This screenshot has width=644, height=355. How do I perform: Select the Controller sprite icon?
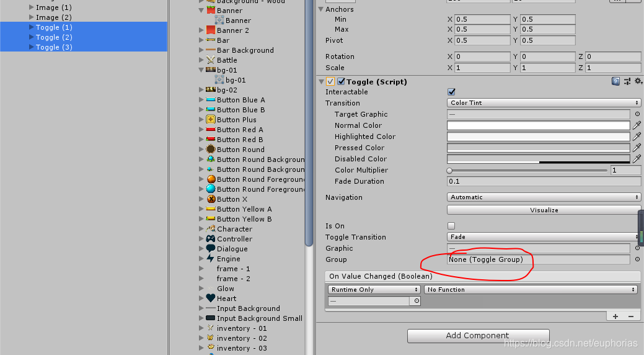click(211, 238)
